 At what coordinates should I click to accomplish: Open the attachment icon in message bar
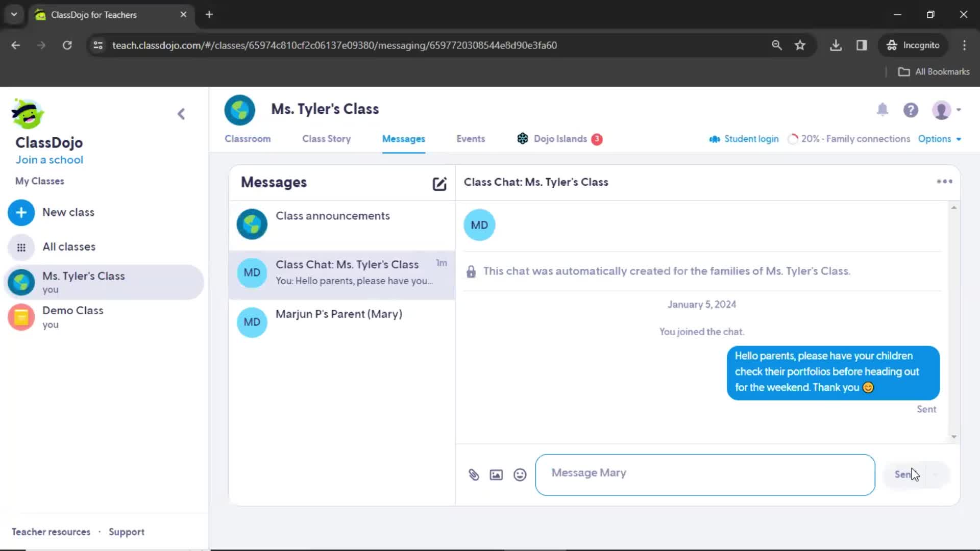[473, 474]
